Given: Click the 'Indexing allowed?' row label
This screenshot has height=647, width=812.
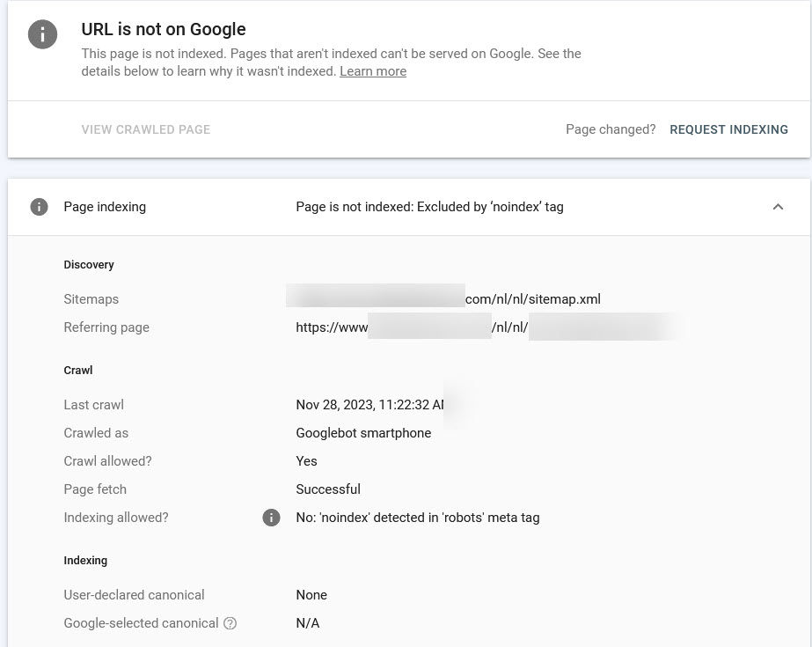Looking at the screenshot, I should click(116, 518).
